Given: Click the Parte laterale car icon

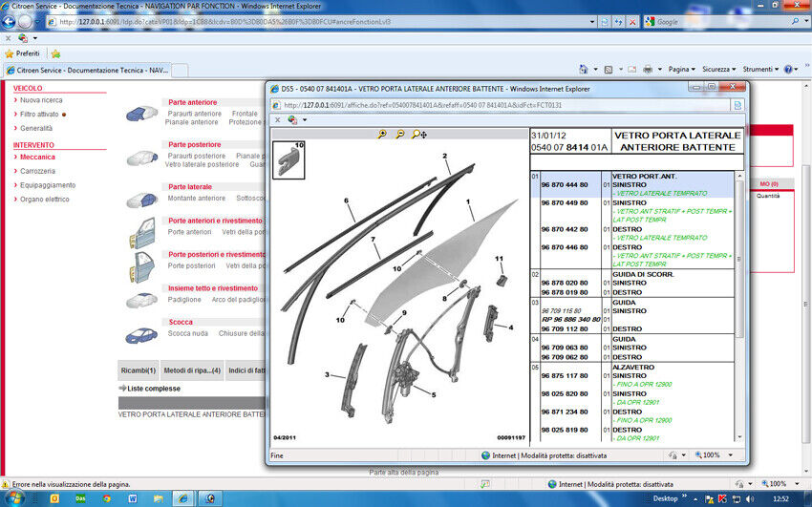Looking at the screenshot, I should 140,200.
